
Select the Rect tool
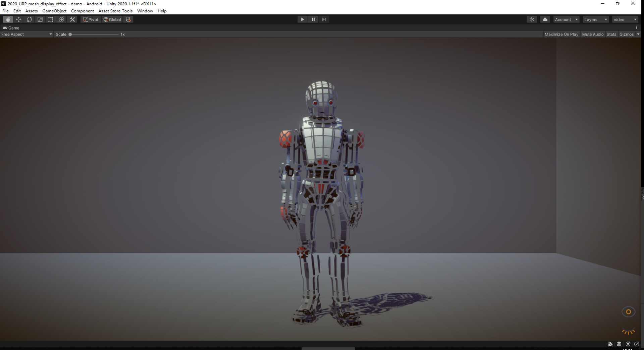[x=51, y=19]
